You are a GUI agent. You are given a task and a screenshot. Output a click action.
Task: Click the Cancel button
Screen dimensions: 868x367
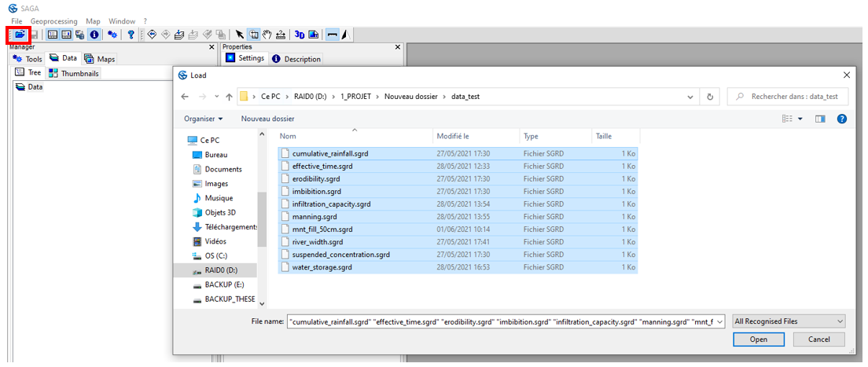(818, 339)
